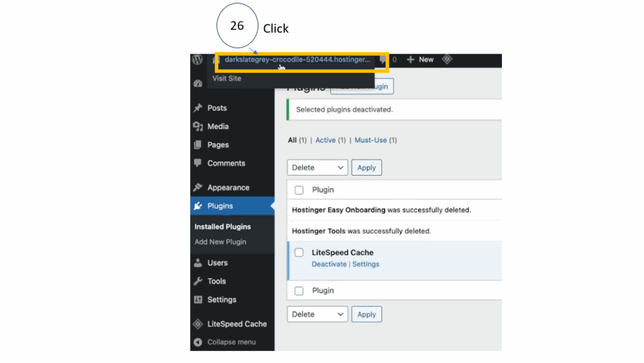Filter plugins by Must-Use

(x=370, y=140)
